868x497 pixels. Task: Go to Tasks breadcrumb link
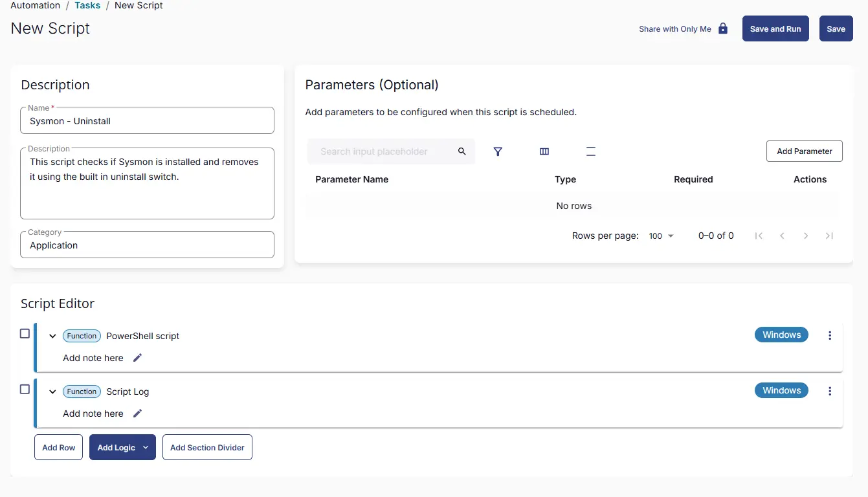click(87, 5)
